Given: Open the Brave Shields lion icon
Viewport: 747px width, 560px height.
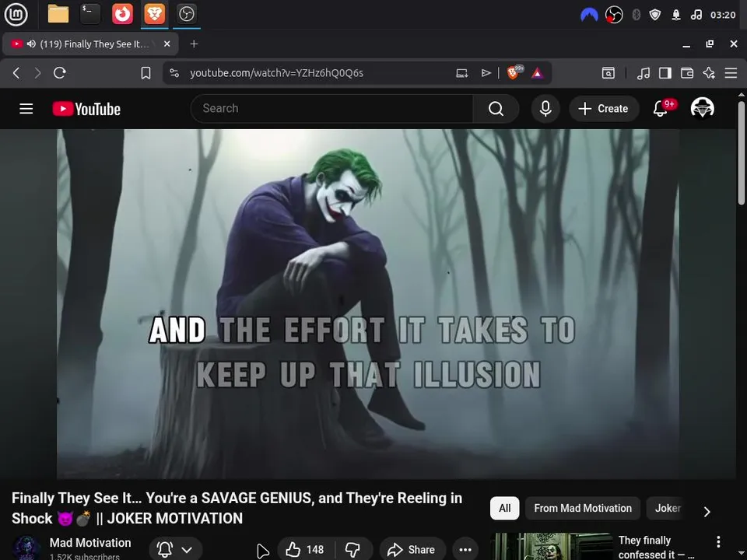Looking at the screenshot, I should click(514, 72).
